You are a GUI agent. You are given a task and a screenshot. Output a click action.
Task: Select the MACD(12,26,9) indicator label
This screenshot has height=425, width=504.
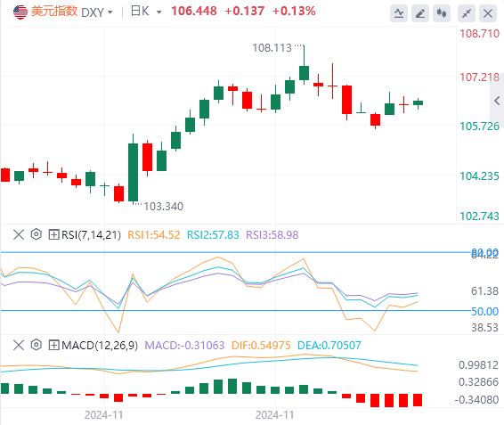100,346
